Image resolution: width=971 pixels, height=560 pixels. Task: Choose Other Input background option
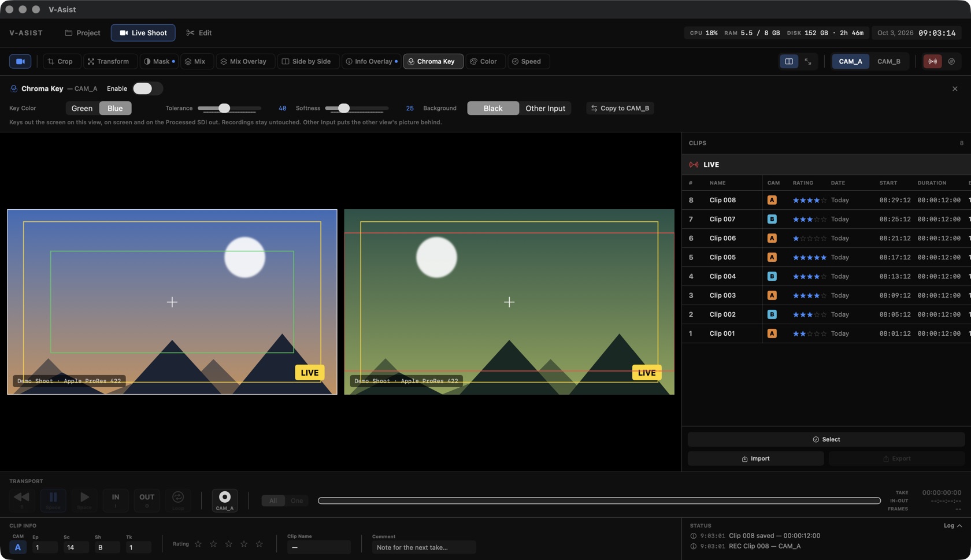[x=545, y=108]
